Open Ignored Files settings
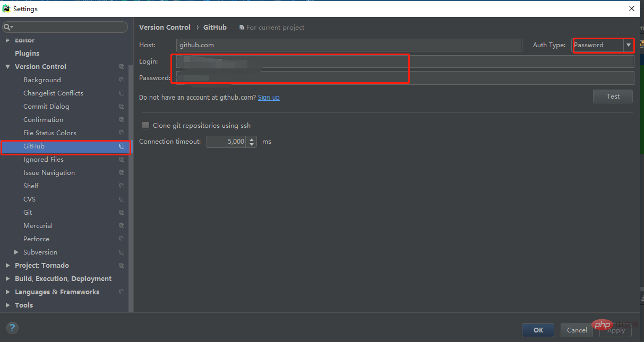This screenshot has width=644, height=342. (44, 160)
